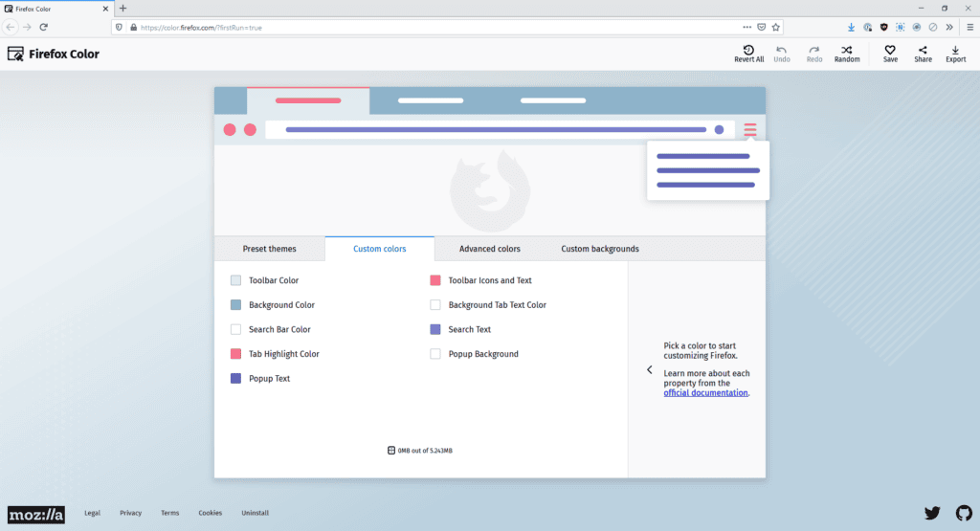Click the Revert All icon
Screen dimensions: 980x531
coord(748,50)
